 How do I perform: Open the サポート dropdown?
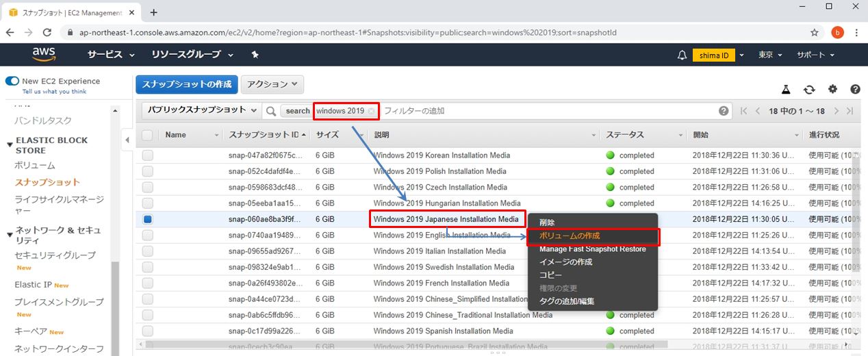(816, 55)
